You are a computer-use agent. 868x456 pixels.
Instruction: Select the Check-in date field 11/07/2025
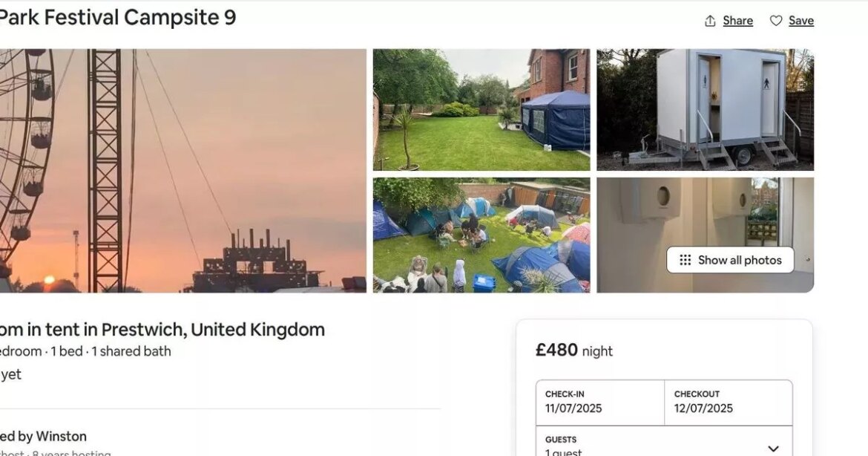point(600,403)
